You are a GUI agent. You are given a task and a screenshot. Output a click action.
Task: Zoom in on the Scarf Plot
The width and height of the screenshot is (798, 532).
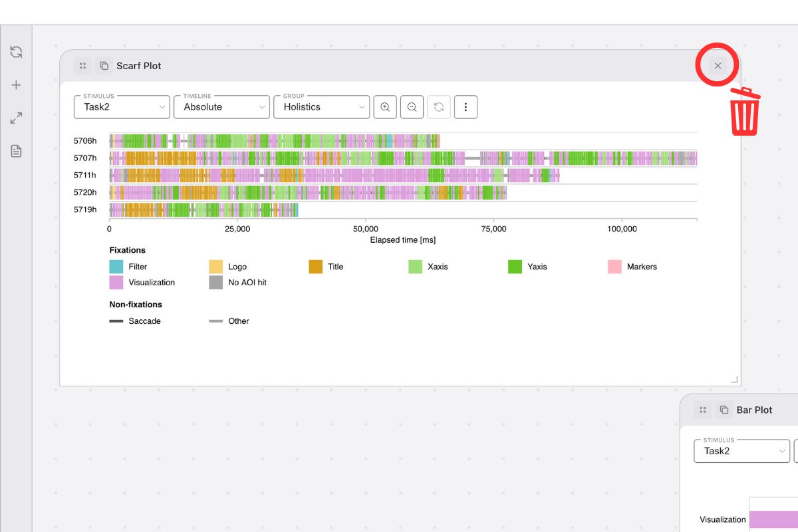pos(385,106)
